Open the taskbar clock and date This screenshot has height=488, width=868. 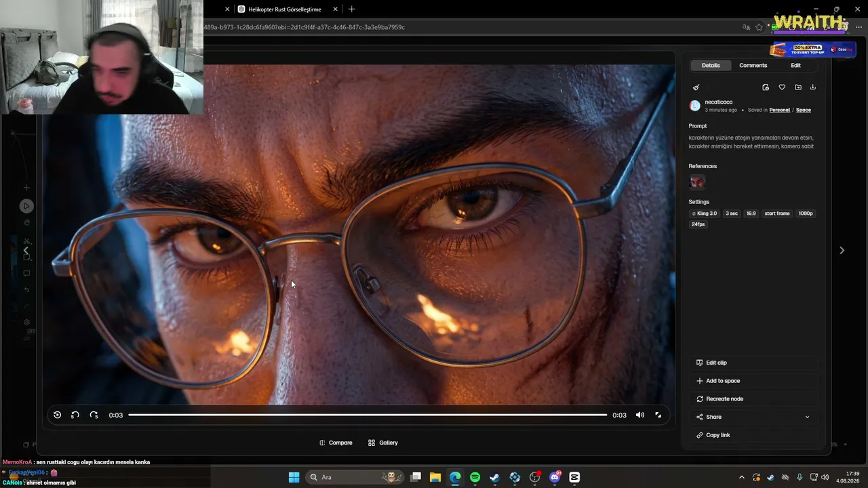click(848, 477)
